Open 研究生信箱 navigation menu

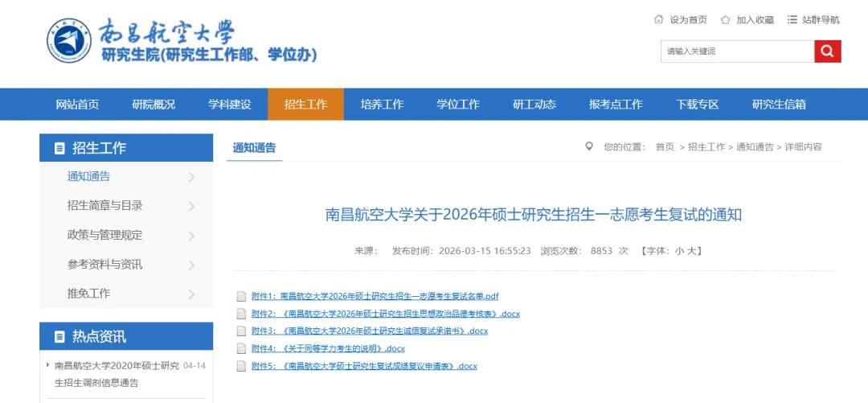click(x=779, y=105)
